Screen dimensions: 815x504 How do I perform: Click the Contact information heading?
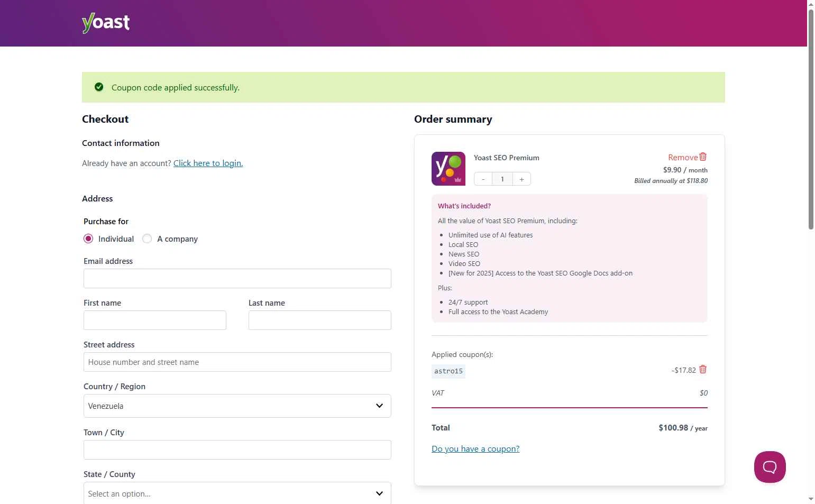[121, 143]
